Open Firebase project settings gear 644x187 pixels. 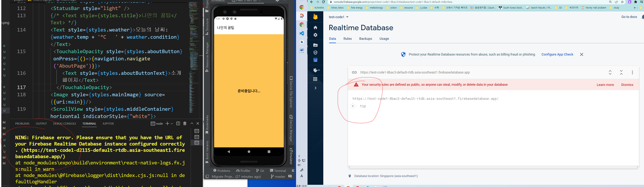pyautogui.click(x=315, y=35)
